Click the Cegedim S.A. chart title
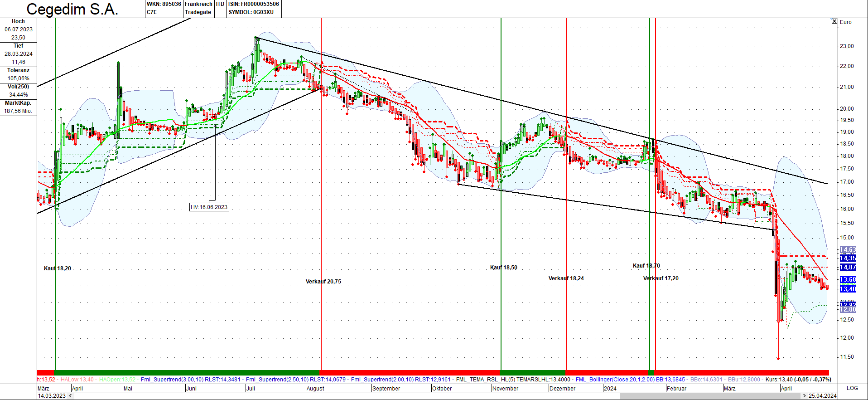 click(72, 9)
